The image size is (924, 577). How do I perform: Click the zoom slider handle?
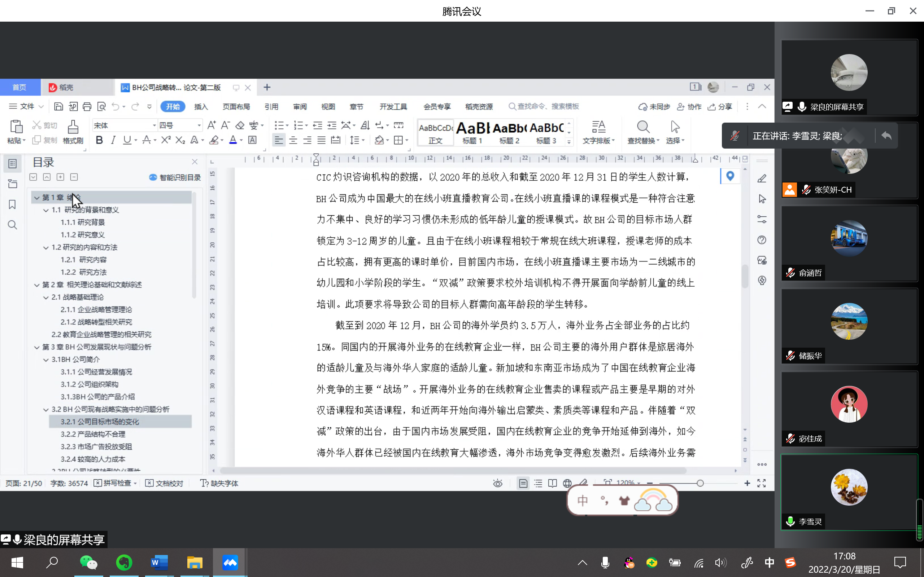tap(700, 483)
